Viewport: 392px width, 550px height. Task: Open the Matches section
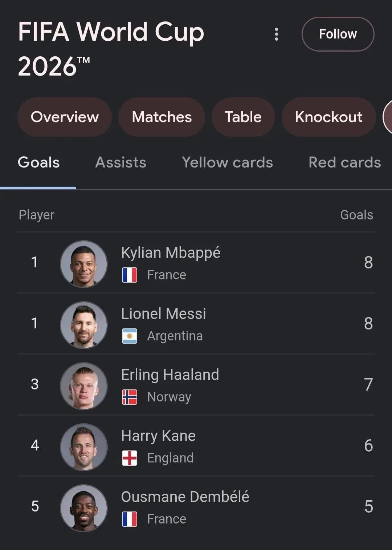click(x=162, y=117)
